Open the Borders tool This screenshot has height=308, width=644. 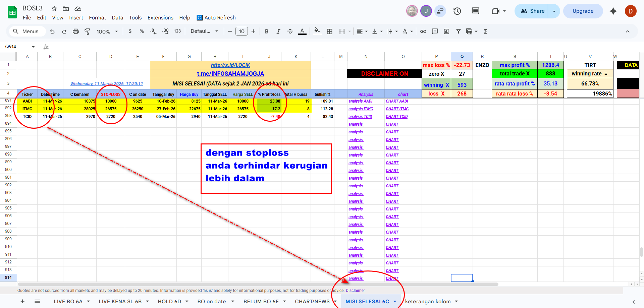pyautogui.click(x=330, y=32)
